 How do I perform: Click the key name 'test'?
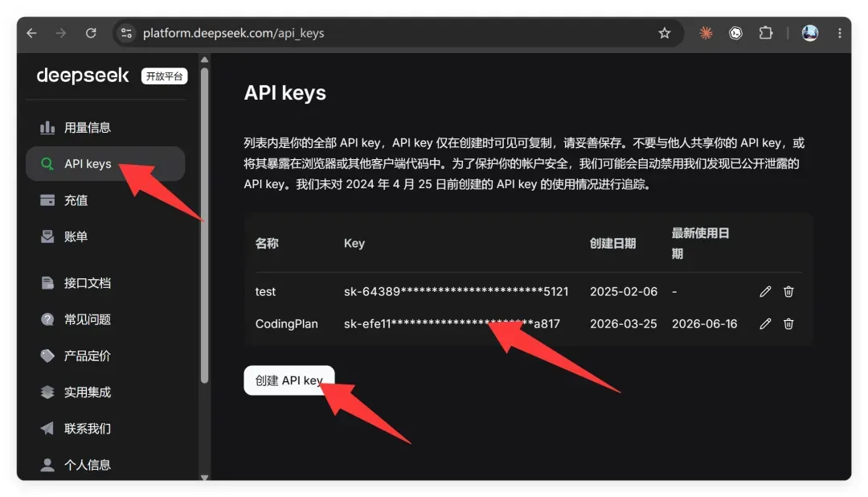pos(265,291)
